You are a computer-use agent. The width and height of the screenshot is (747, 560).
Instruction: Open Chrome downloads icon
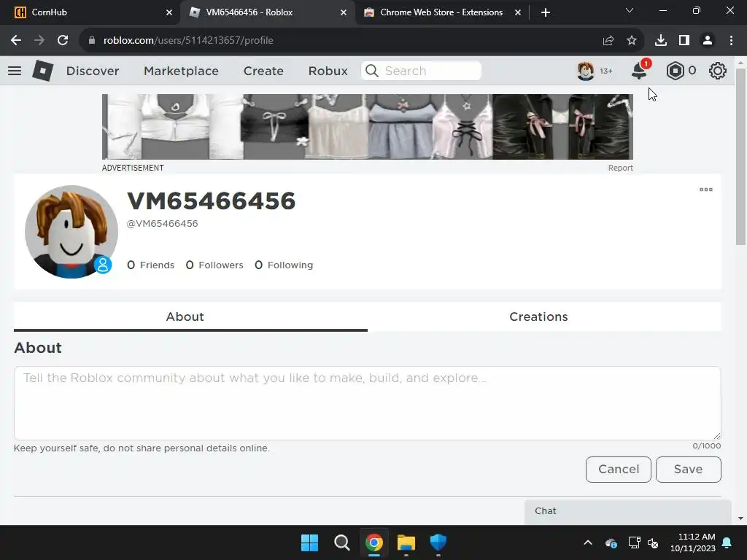(x=661, y=41)
